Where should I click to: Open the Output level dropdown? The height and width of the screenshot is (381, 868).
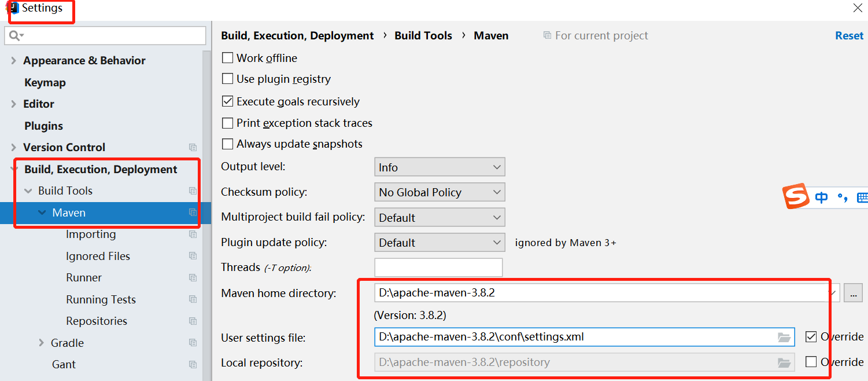pos(439,167)
